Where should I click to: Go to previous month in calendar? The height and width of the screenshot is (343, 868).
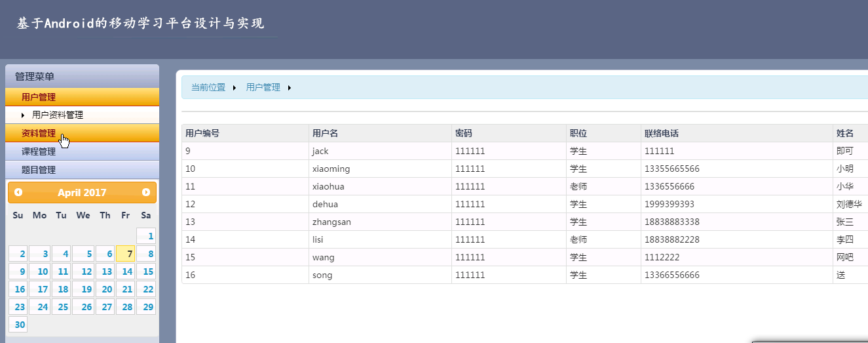(x=18, y=192)
